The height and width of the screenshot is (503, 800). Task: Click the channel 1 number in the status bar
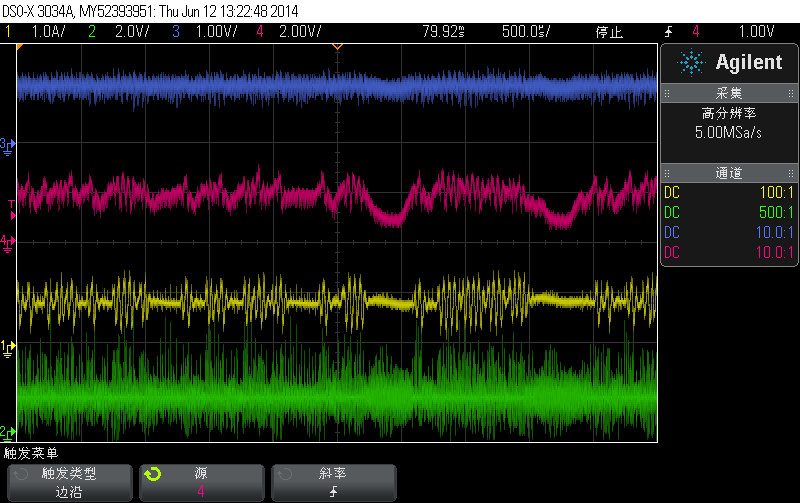pyautogui.click(x=8, y=32)
